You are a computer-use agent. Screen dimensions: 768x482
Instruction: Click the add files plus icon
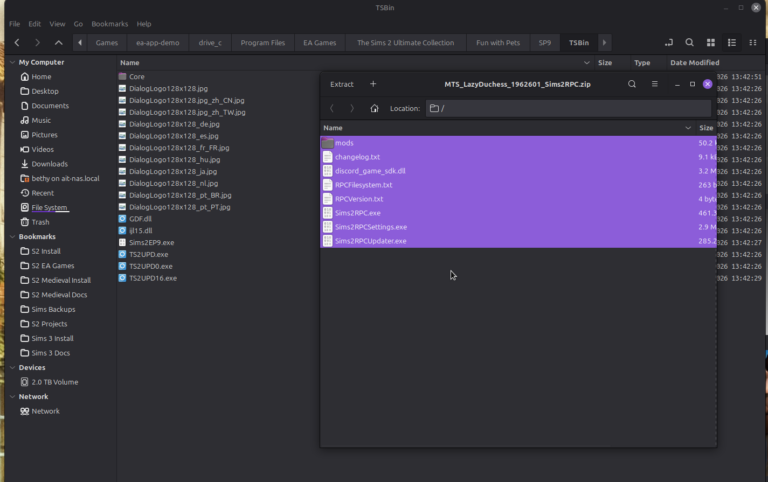[x=373, y=84]
